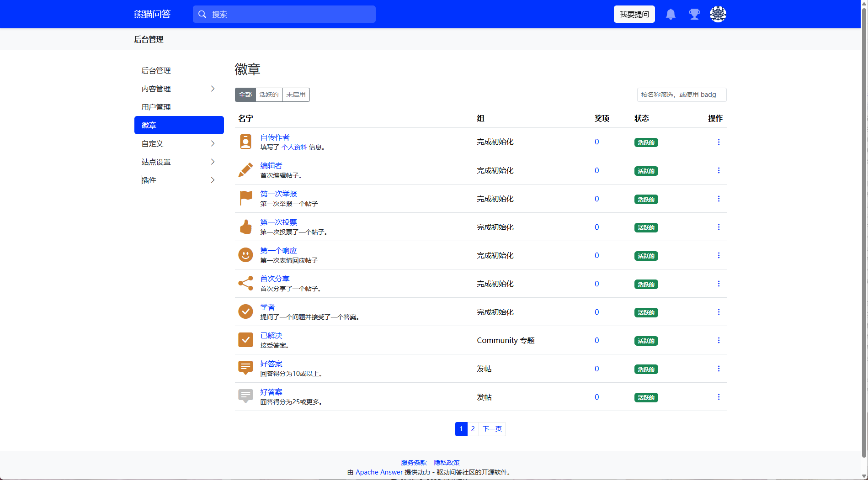868x480 pixels.
Task: Switch to 活跃的 filter tab
Action: [x=269, y=95]
